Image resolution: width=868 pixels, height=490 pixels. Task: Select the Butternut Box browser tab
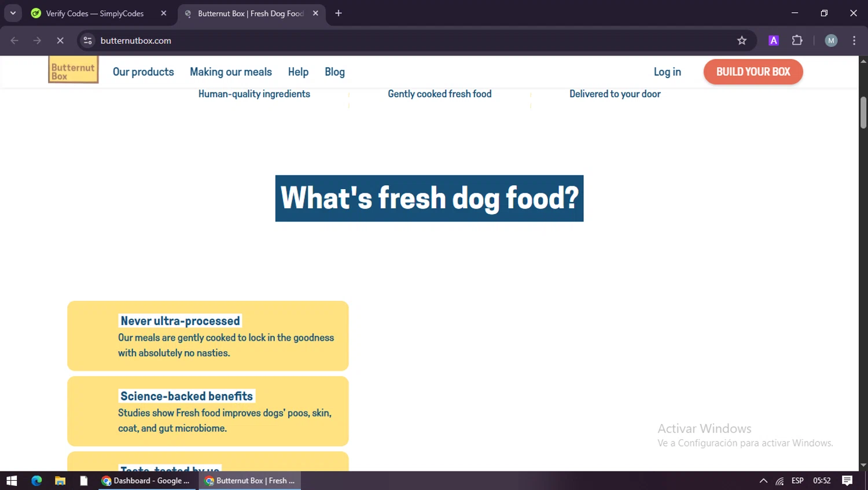(x=251, y=13)
